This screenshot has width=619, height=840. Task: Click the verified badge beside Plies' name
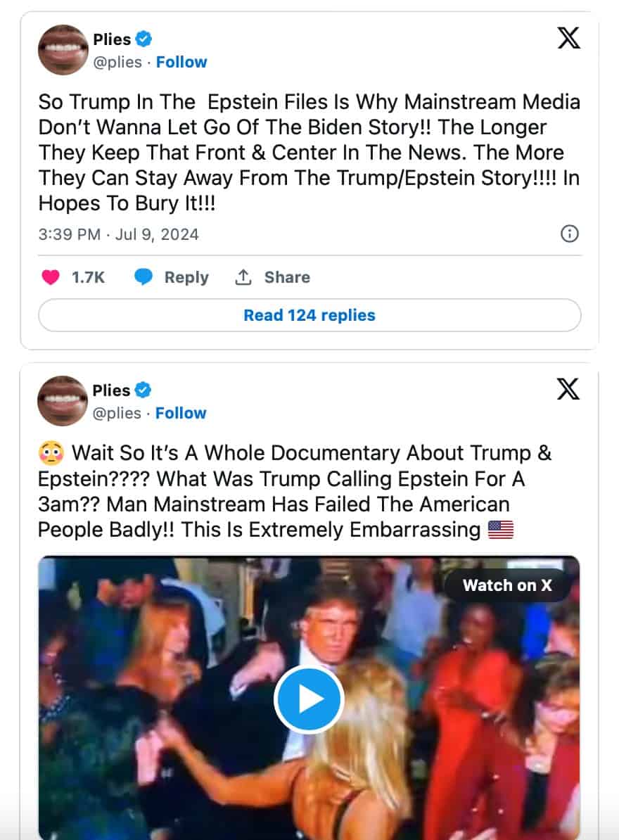tap(143, 39)
